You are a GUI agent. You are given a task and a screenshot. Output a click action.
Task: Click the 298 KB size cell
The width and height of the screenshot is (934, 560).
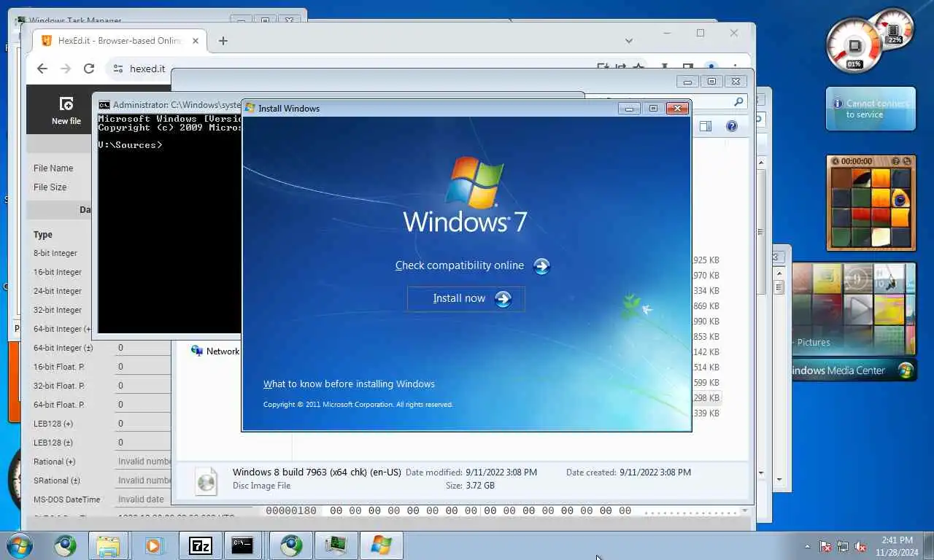(706, 398)
